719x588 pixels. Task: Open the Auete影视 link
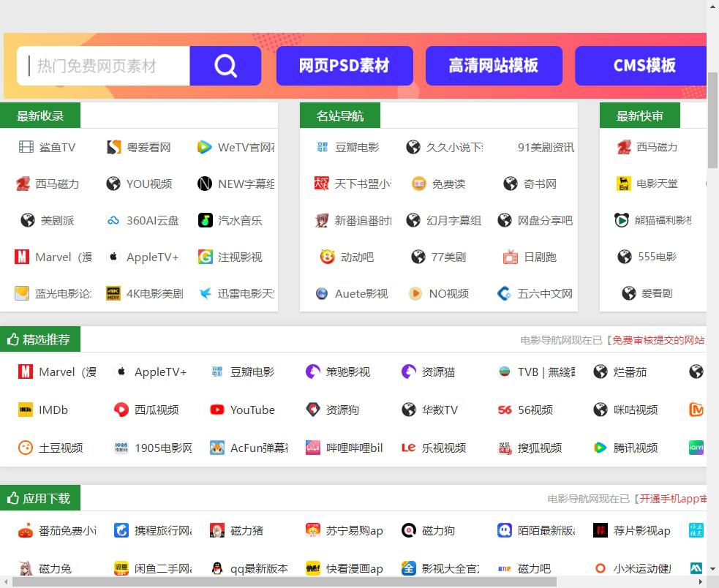[361, 294]
